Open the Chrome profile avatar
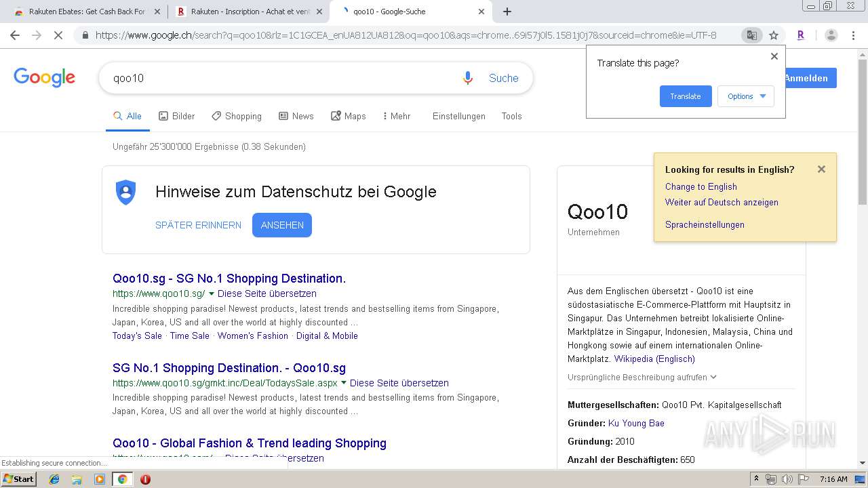868x488 pixels. pyautogui.click(x=831, y=35)
